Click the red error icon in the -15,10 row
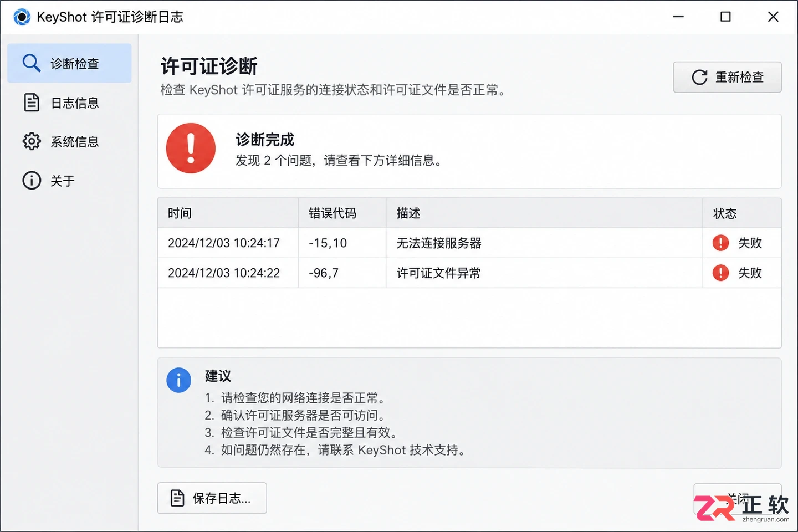798x532 pixels. [x=720, y=243]
